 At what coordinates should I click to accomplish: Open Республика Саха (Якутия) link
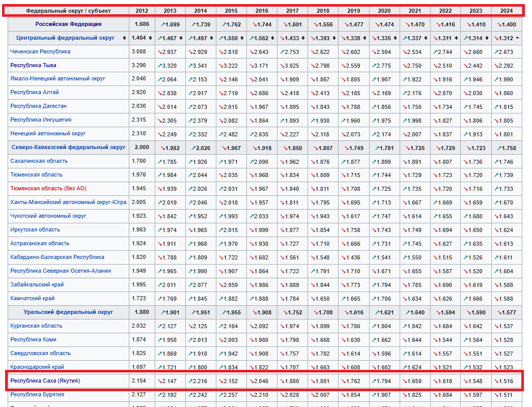[45, 381]
